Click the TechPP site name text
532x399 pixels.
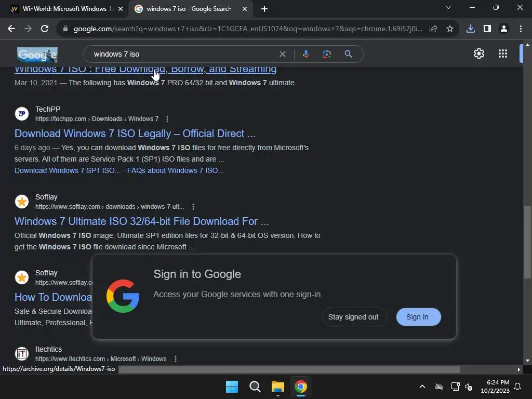[48, 109]
